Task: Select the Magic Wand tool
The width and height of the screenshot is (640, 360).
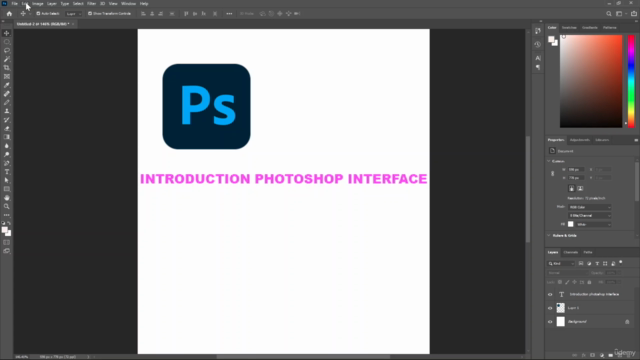Action: coord(7,59)
